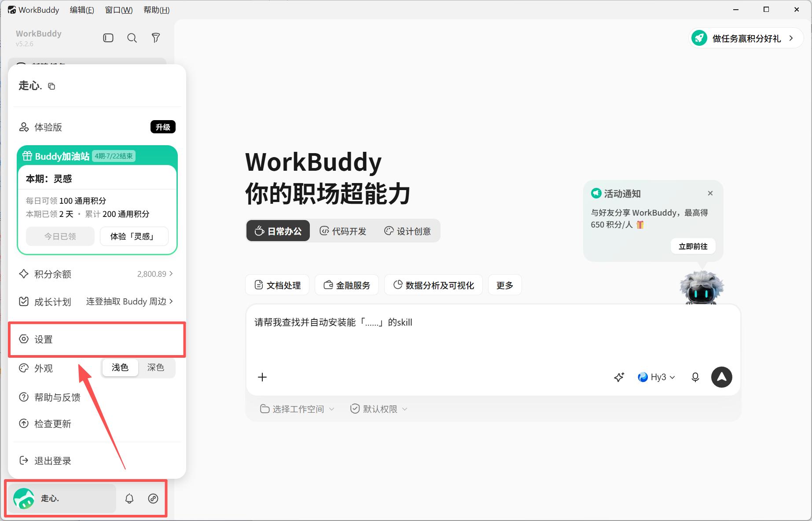Open the 窗口(W) menu
This screenshot has width=812, height=521.
click(119, 10)
